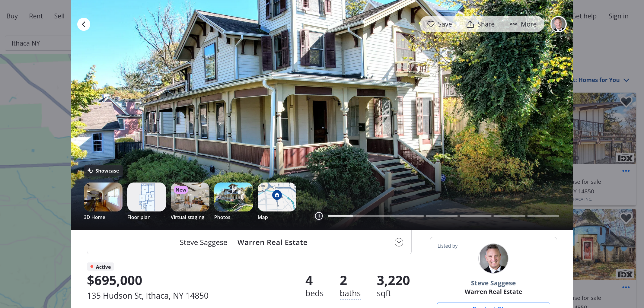Open the Map thumbnail

(277, 197)
